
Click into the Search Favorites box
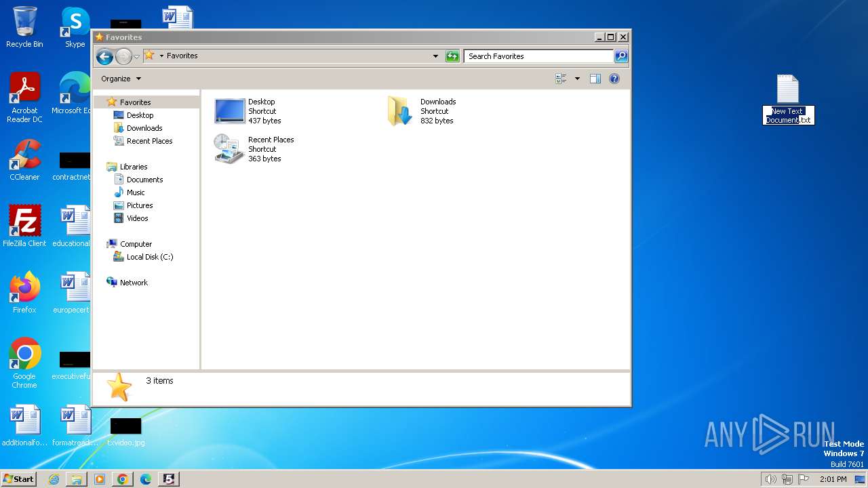point(539,56)
